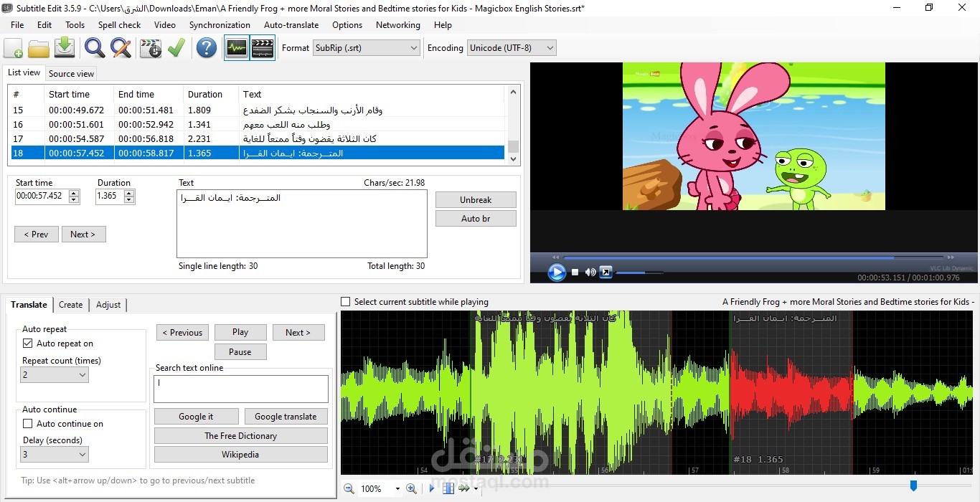Screen dimensions: 980x502
Task: Open Visual sync clapperboard-with-clock icon
Action: 151,48
